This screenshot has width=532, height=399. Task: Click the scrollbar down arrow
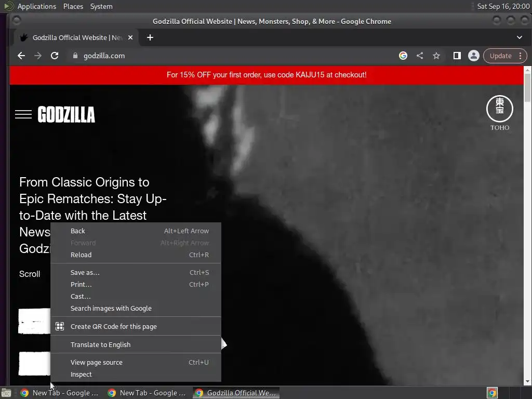[528, 381]
